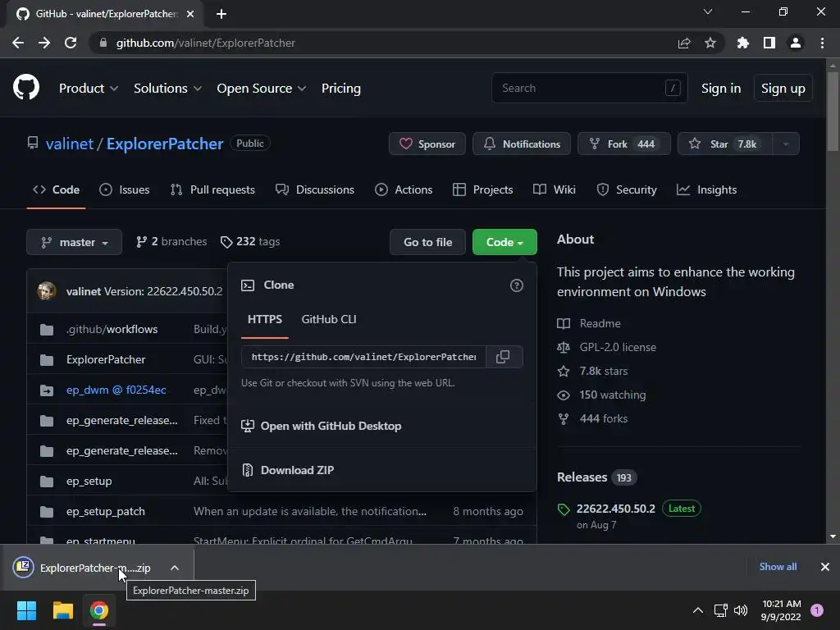Click the ep_setup folder icon

(47, 481)
